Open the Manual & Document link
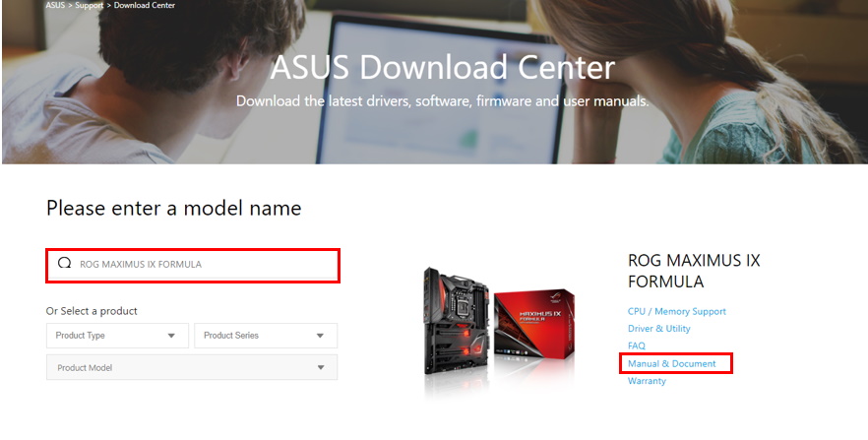 [x=671, y=363]
